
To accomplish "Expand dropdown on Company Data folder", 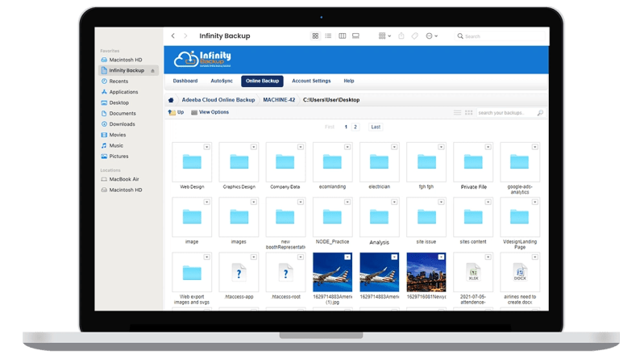I will (x=300, y=147).
